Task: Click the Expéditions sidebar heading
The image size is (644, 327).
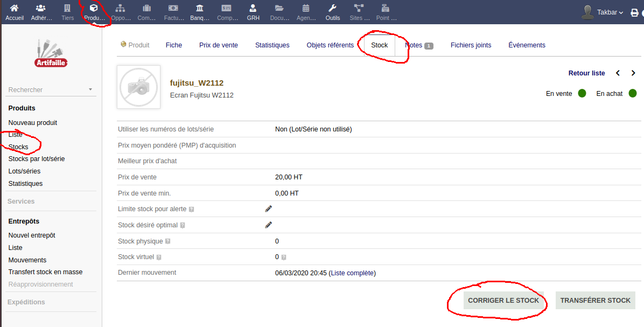Action: pyautogui.click(x=26, y=302)
